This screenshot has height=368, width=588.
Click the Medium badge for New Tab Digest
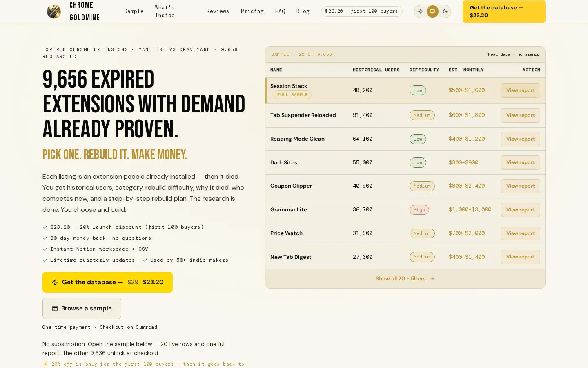coord(422,257)
